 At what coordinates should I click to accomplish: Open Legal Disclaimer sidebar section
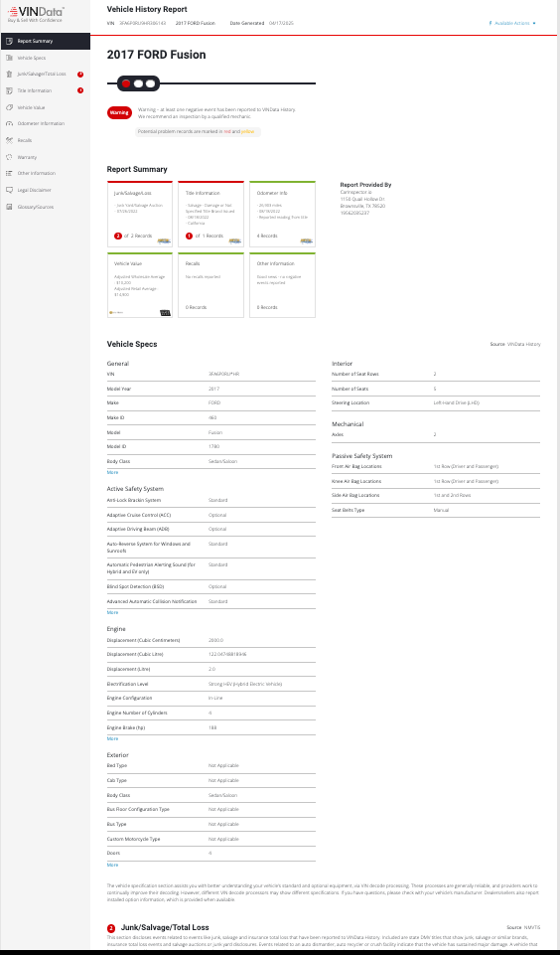(x=45, y=190)
